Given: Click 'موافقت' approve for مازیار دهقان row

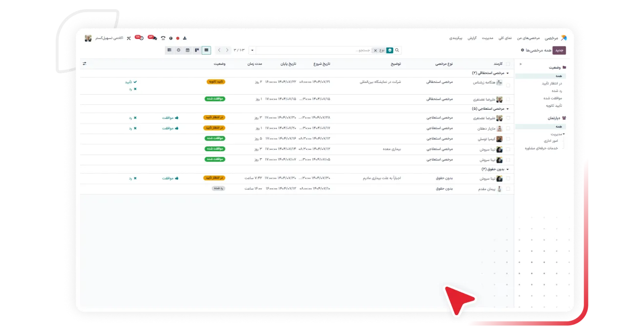Looking at the screenshot, I should point(170,128).
